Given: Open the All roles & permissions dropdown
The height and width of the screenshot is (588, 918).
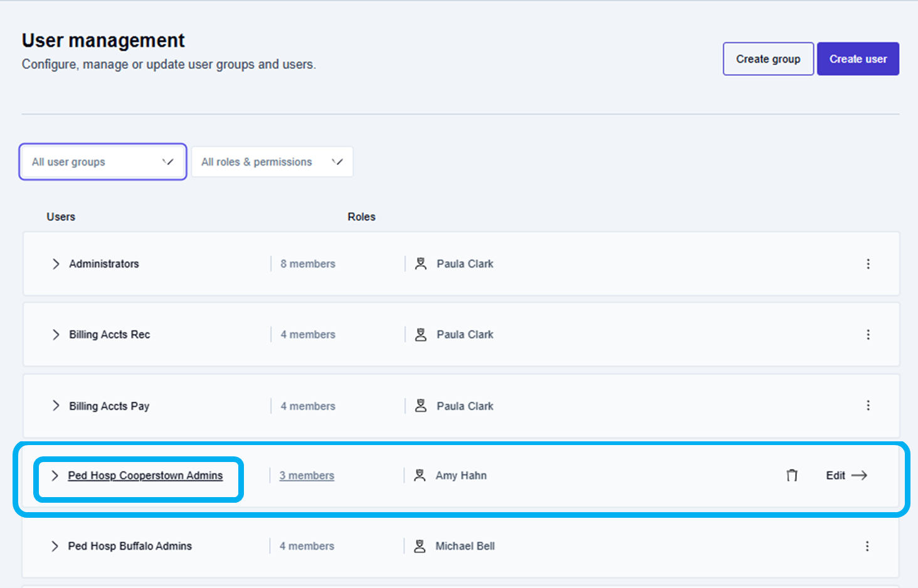Looking at the screenshot, I should 272,162.
